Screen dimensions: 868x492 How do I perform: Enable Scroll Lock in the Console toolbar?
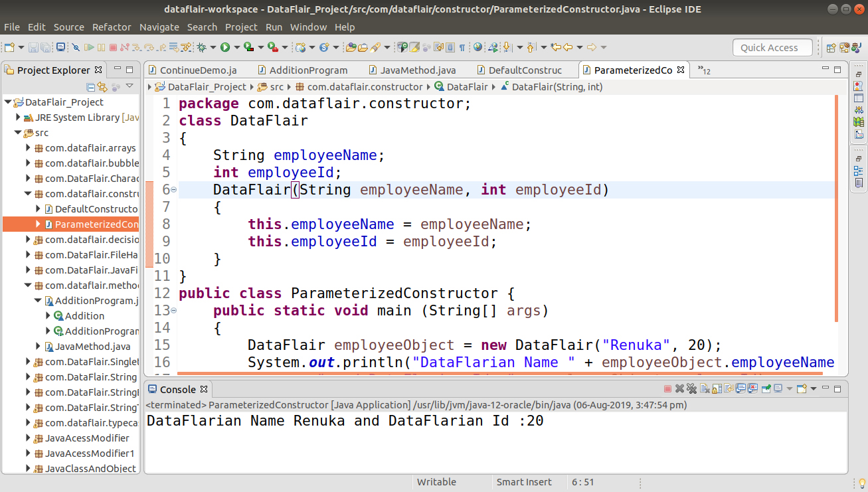[x=717, y=390]
